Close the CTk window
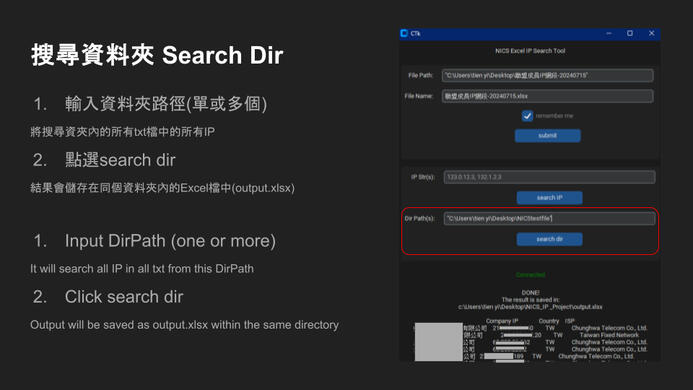Viewport: 693px width, 390px height. (x=651, y=33)
